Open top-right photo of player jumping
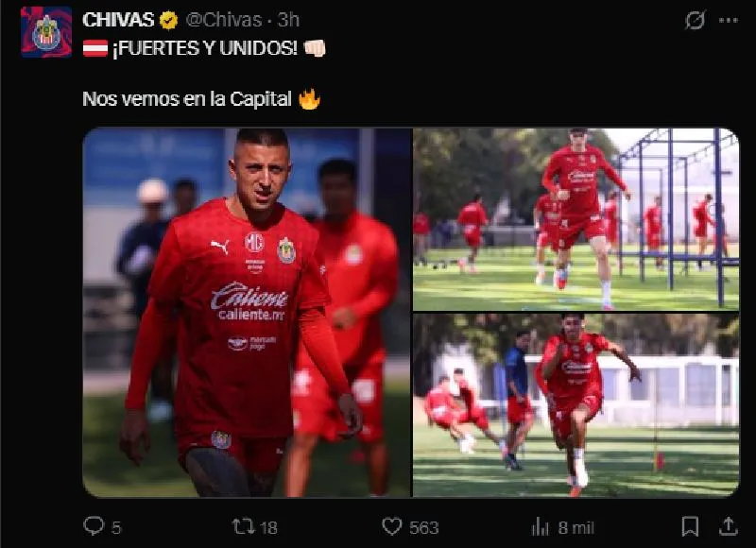This screenshot has height=548, width=756. 576,219
